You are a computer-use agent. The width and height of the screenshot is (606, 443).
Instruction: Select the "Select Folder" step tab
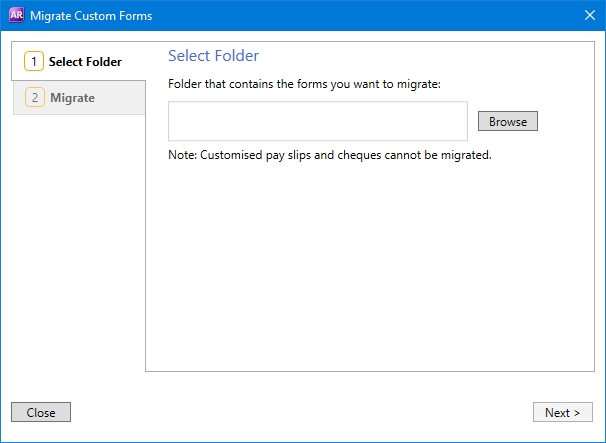click(x=78, y=61)
